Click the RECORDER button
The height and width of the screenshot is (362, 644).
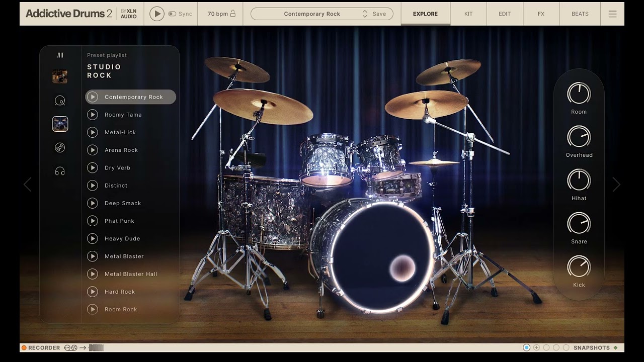tap(41, 348)
